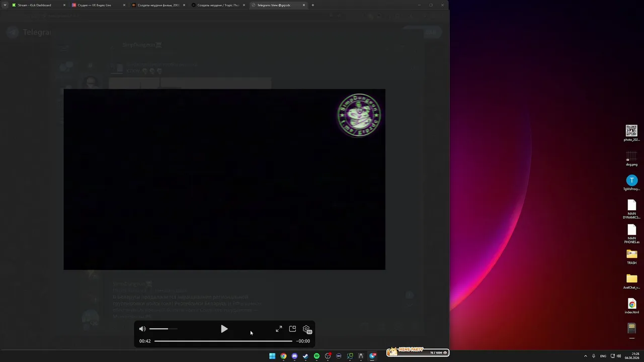Open Telegram from the taskbar

(373, 356)
